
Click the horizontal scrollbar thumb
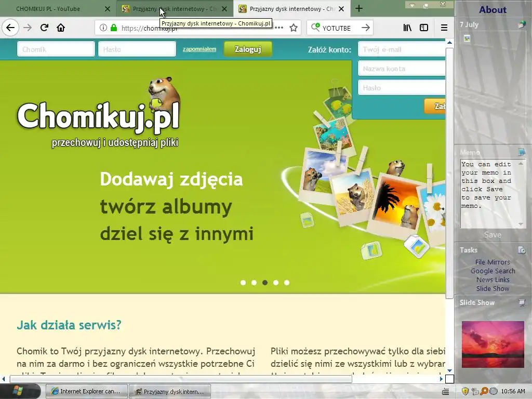coord(181,379)
